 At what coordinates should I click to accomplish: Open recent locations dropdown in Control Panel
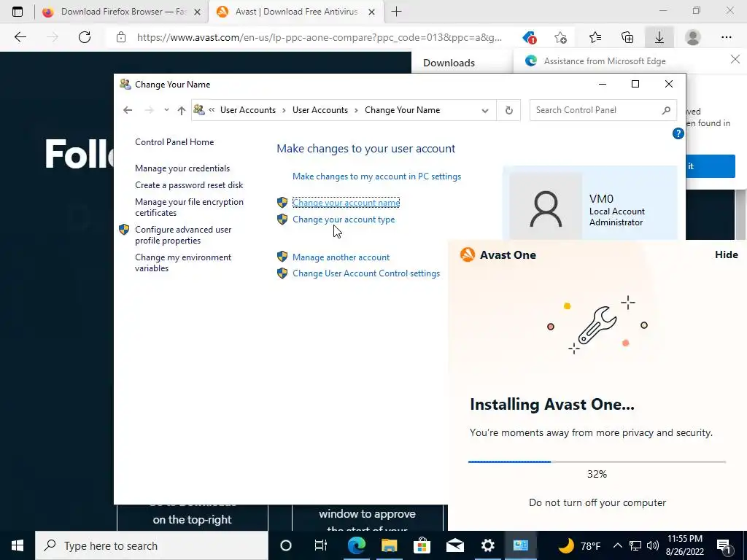166,110
